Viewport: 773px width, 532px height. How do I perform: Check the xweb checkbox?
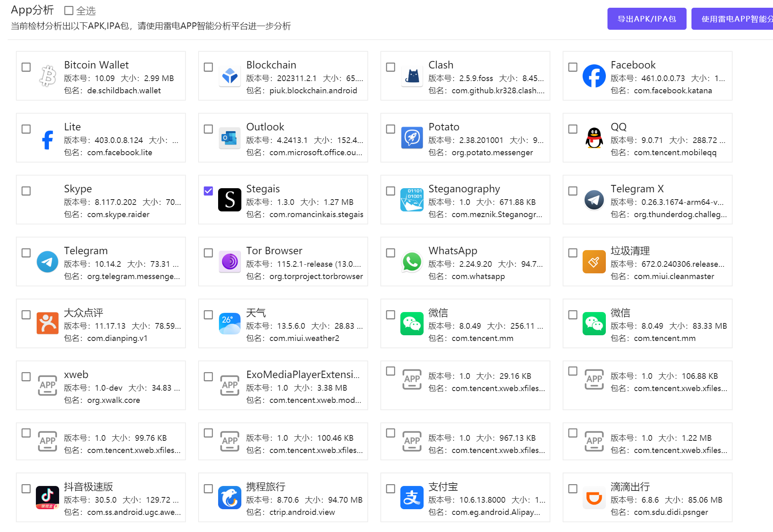coord(26,377)
